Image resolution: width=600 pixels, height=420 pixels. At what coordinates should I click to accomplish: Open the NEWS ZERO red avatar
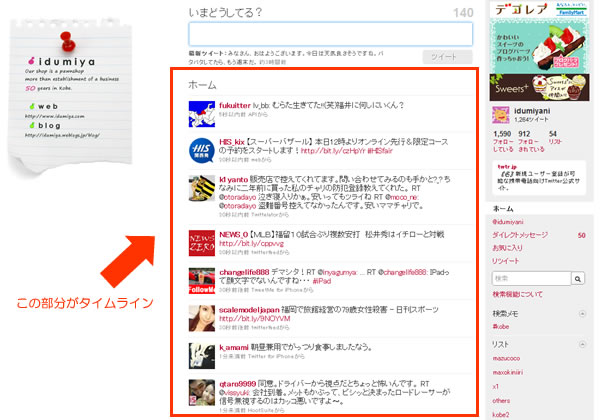pyautogui.click(x=202, y=243)
